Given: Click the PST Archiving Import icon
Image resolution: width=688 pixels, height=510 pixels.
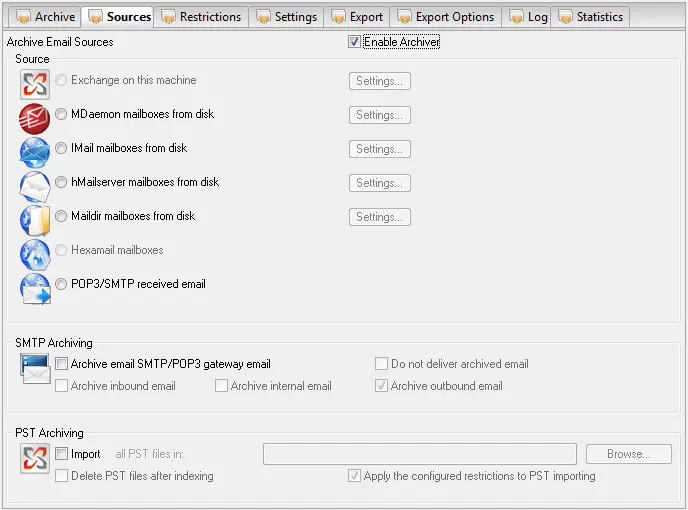Looking at the screenshot, I should click(x=35, y=459).
